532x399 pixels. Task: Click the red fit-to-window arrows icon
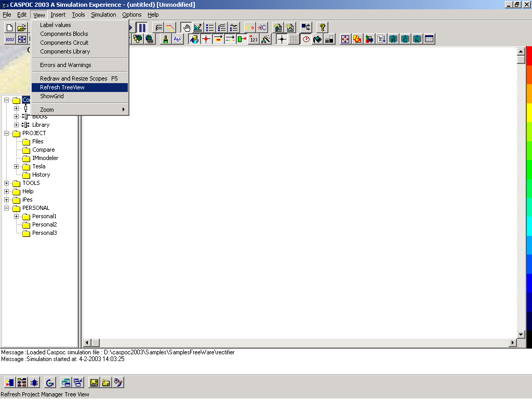pos(345,39)
